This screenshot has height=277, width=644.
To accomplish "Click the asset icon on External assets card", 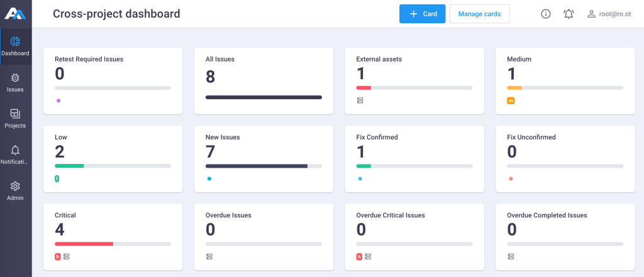I will pos(360,100).
